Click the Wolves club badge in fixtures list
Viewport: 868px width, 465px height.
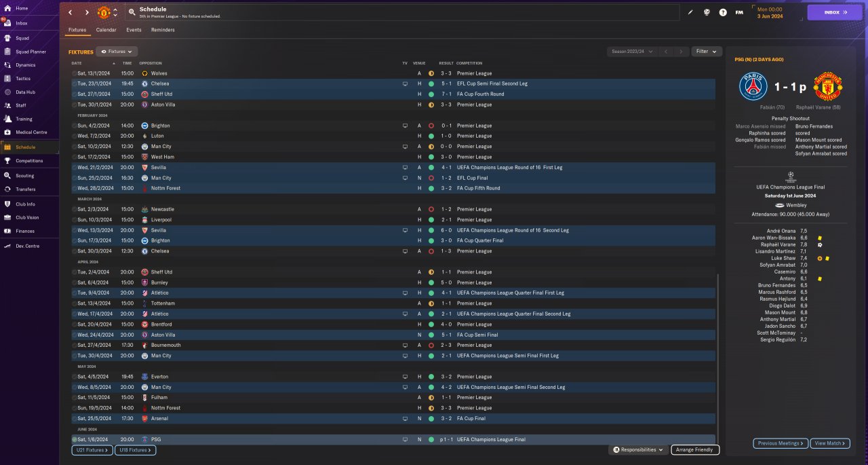click(144, 73)
